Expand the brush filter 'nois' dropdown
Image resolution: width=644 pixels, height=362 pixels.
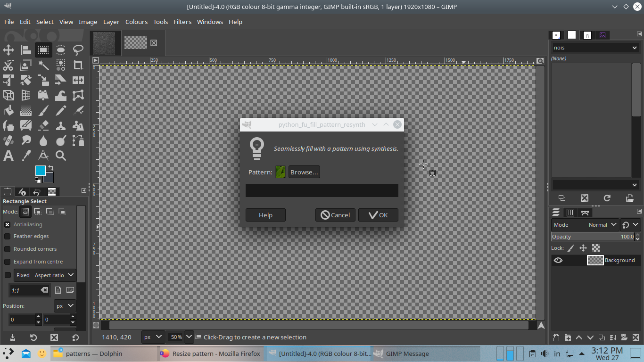pos(635,48)
